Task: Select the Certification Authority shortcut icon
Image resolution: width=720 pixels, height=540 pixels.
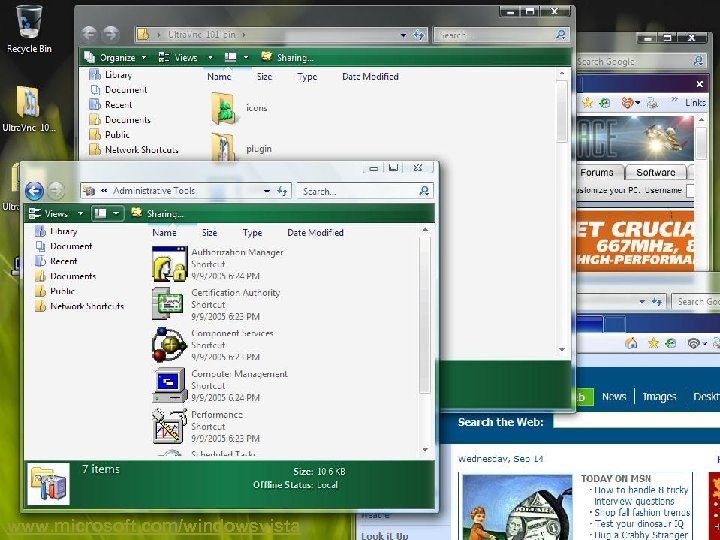Action: [x=169, y=303]
